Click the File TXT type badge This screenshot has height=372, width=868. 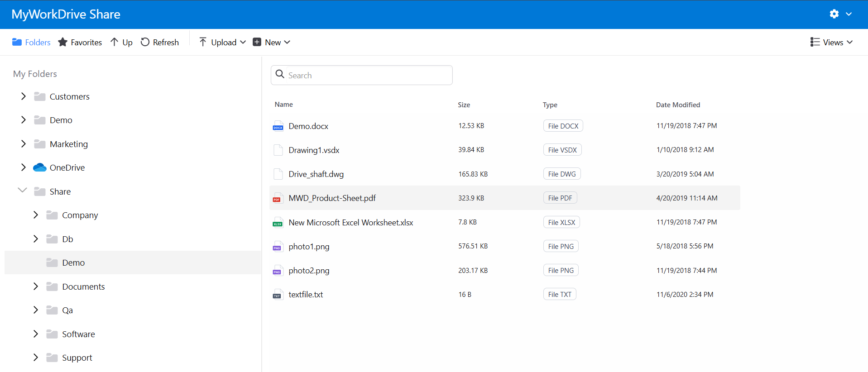tap(560, 294)
